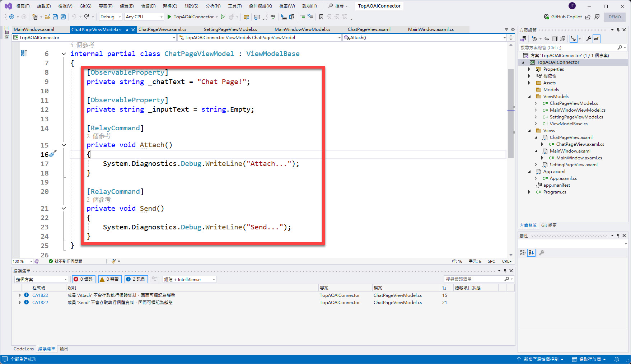This screenshot has width=631, height=364.
Task: Switch to ChatPageView.axaml.cs tab
Action: (x=162, y=29)
